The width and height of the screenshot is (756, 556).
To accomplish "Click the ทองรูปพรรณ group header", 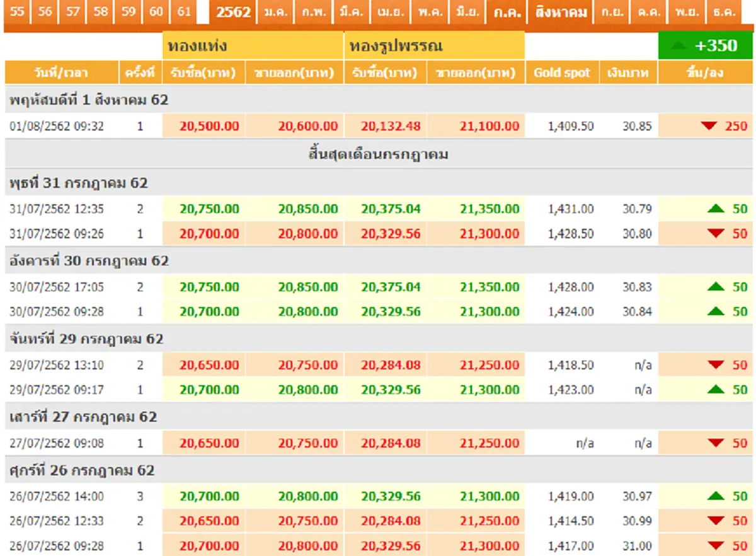I will 435,46.
